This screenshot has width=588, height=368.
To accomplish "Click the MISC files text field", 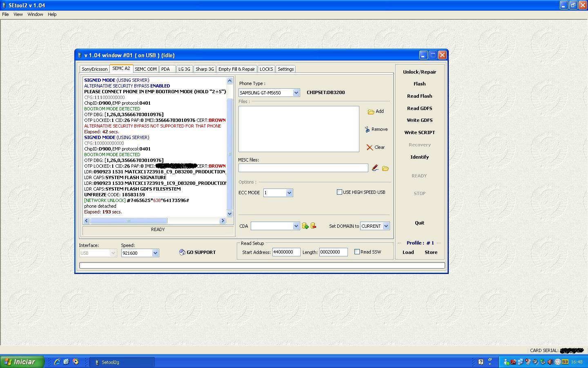I will coord(303,168).
